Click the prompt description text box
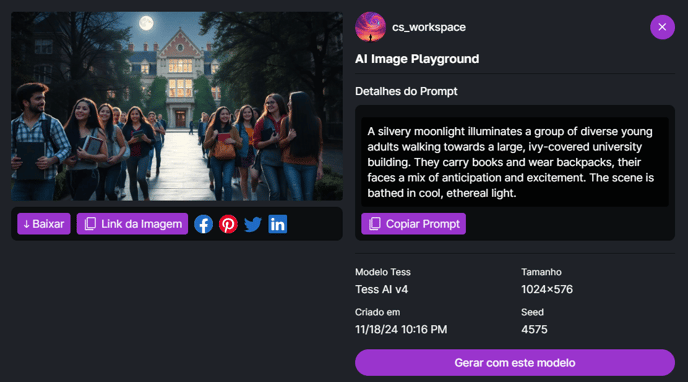This screenshot has height=382, width=688. coord(515,162)
